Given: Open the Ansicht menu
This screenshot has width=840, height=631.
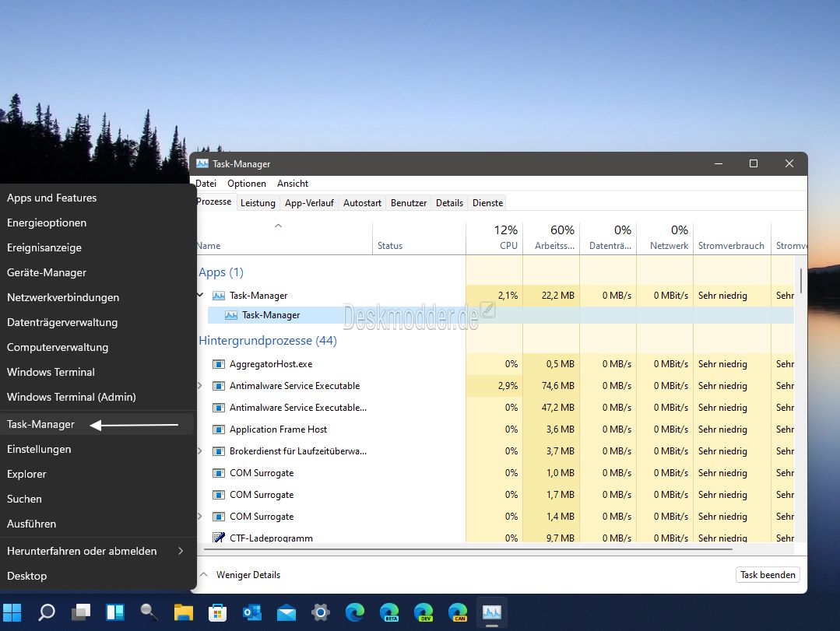Looking at the screenshot, I should pyautogui.click(x=293, y=184).
